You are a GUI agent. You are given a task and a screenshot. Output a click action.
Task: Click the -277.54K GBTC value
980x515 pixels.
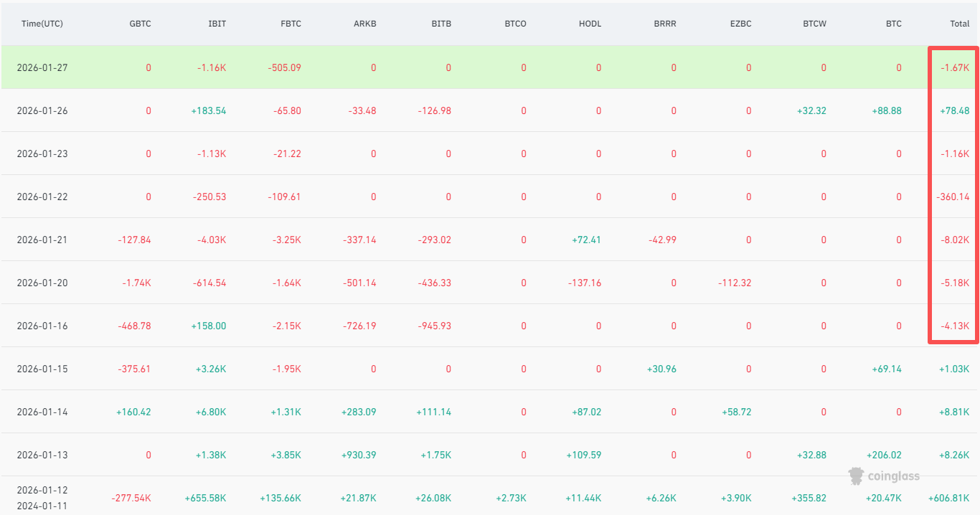[131, 498]
